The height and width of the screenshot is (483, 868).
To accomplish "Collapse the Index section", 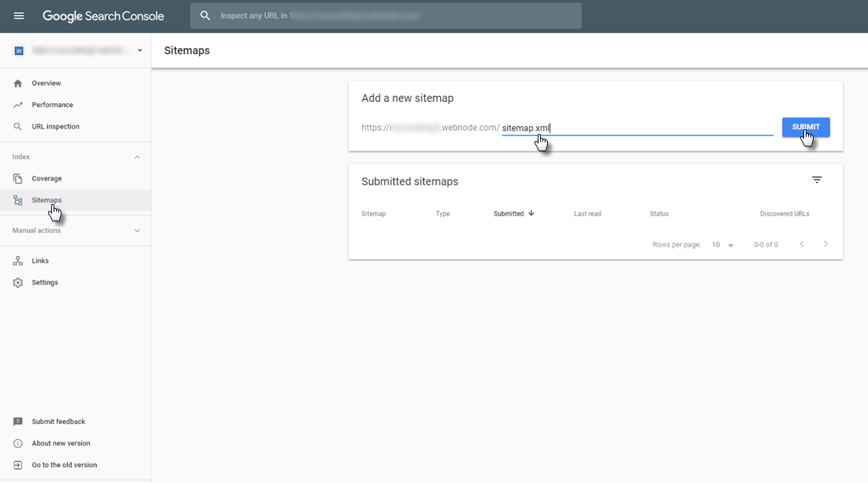I will click(137, 158).
